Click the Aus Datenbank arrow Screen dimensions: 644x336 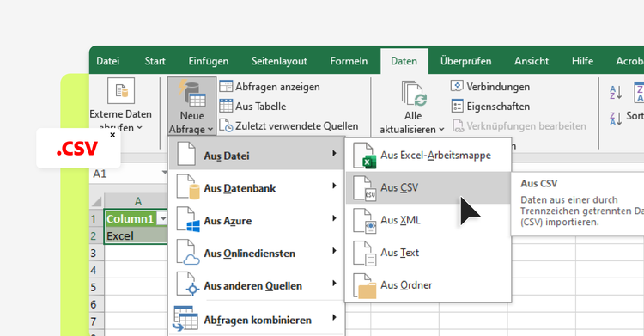point(334,186)
